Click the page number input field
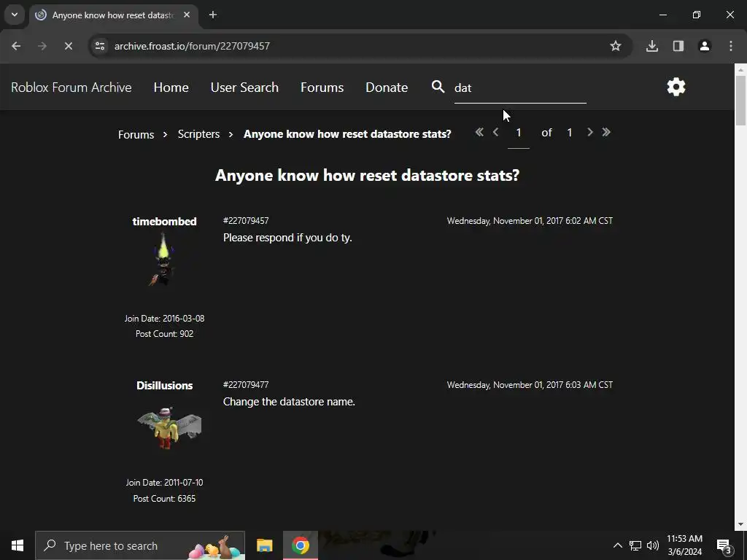This screenshot has width=747, height=560. (x=519, y=134)
